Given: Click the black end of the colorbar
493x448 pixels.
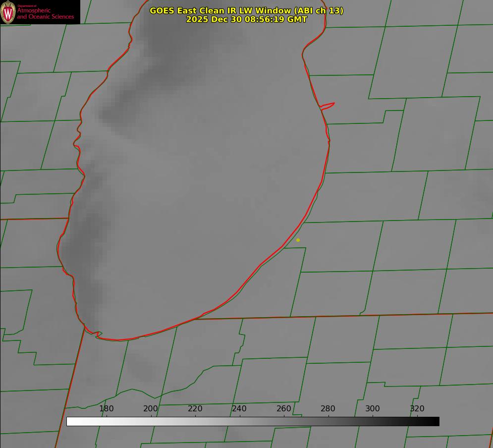Looking at the screenshot, I should click(436, 421).
